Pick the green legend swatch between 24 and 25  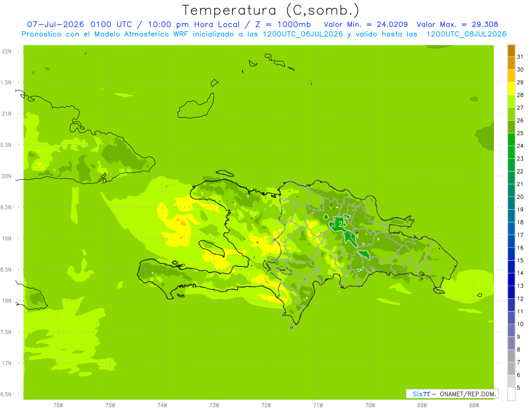[x=511, y=139]
